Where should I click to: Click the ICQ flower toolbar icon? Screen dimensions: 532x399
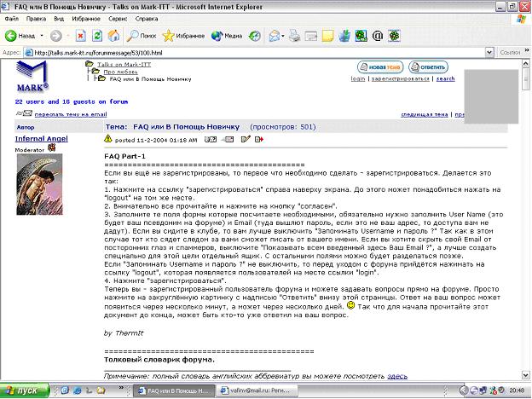coord(394,36)
